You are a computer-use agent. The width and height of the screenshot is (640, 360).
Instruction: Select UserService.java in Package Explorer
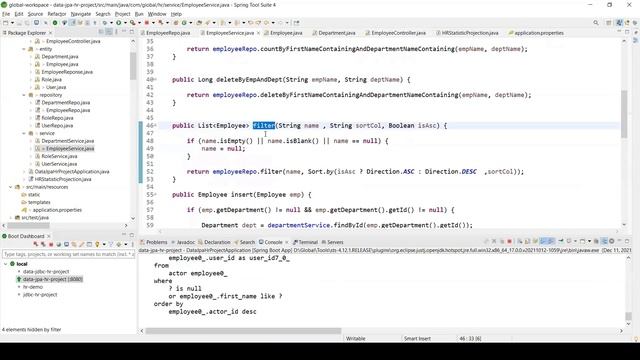pyautogui.click(x=59, y=164)
